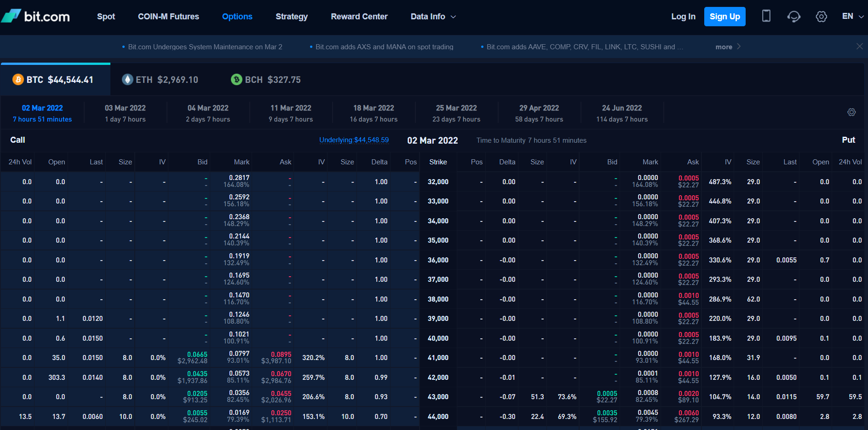Open the mobile app download icon
868x430 pixels.
pyautogui.click(x=766, y=16)
